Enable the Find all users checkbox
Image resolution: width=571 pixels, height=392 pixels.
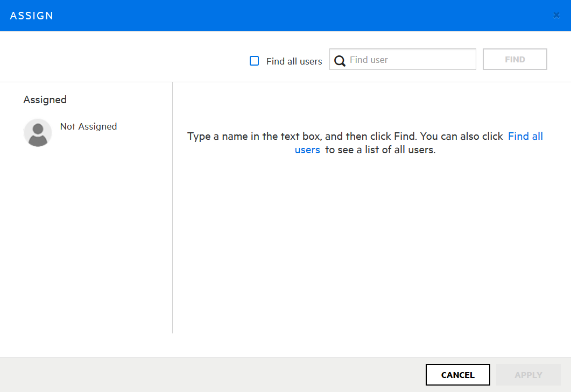click(x=255, y=61)
